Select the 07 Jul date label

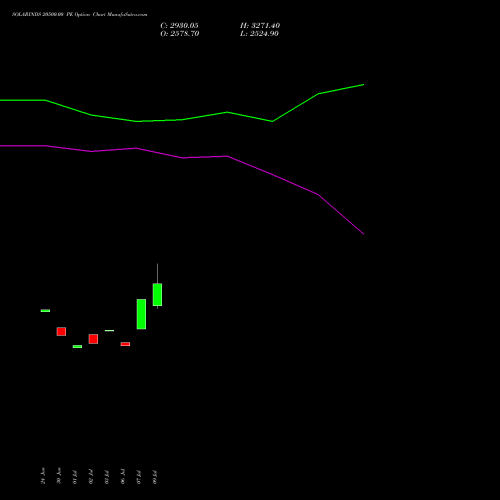[139, 477]
